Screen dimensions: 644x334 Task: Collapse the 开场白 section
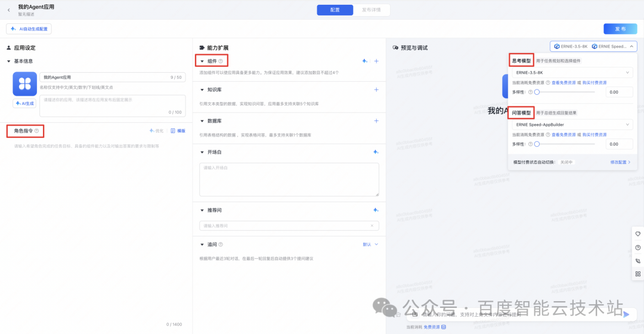click(202, 153)
